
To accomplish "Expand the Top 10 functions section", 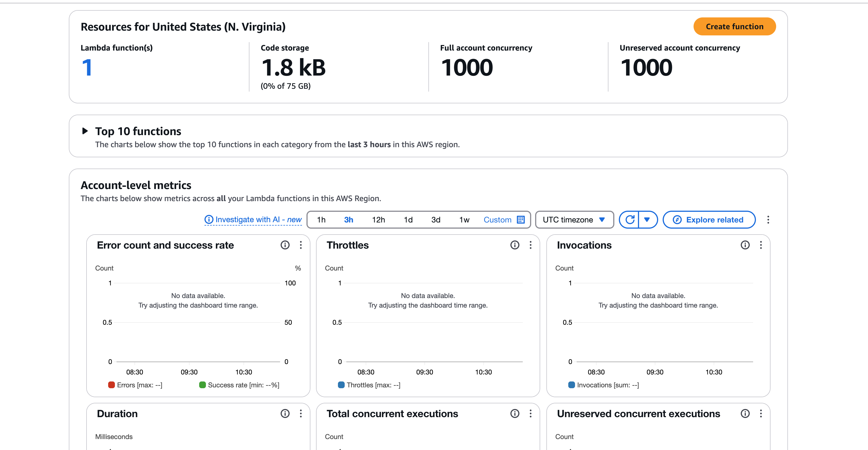I will [85, 131].
